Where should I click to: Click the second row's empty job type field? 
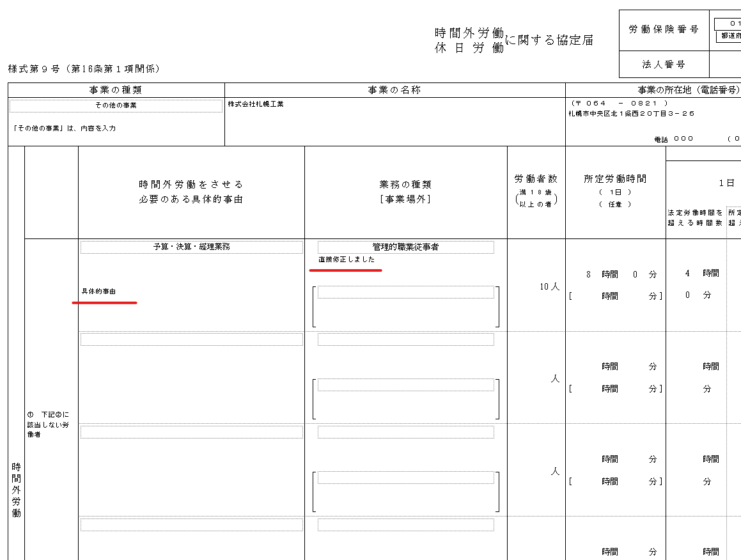click(405, 340)
